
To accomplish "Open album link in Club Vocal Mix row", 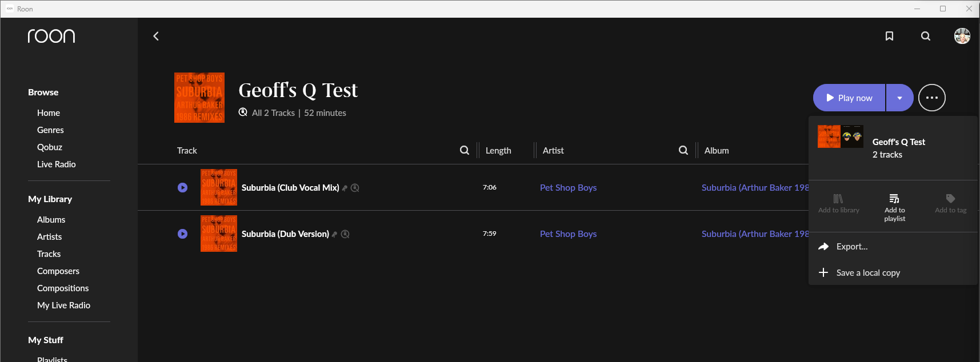I will [x=755, y=187].
